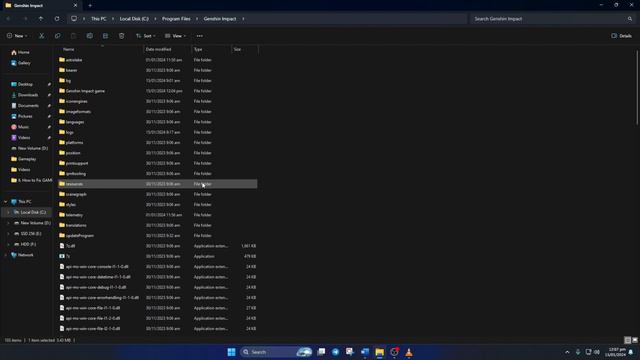Click the Cut scissors icon
This screenshot has height=360, width=640.
pos(41,36)
